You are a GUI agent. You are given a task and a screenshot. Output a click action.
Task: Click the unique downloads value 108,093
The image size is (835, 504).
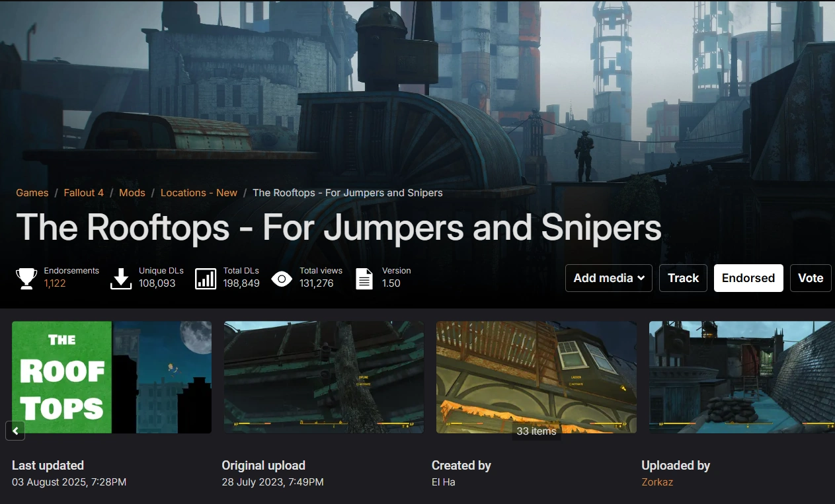tap(157, 283)
